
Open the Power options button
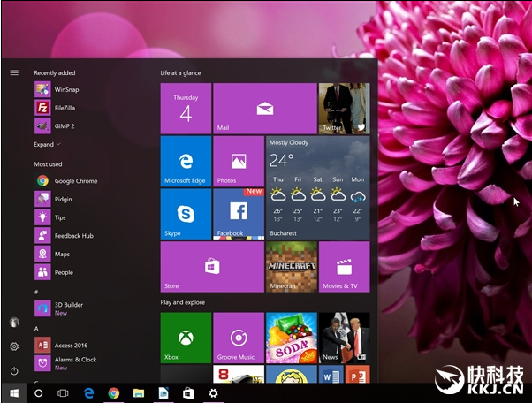14,371
